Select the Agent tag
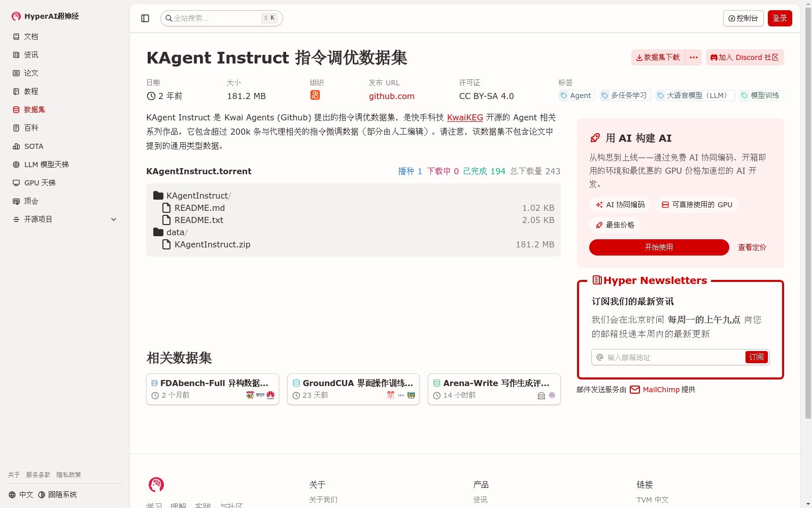 pyautogui.click(x=576, y=96)
